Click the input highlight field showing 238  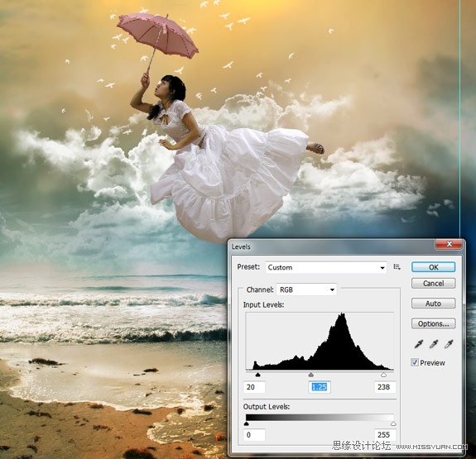tap(385, 387)
